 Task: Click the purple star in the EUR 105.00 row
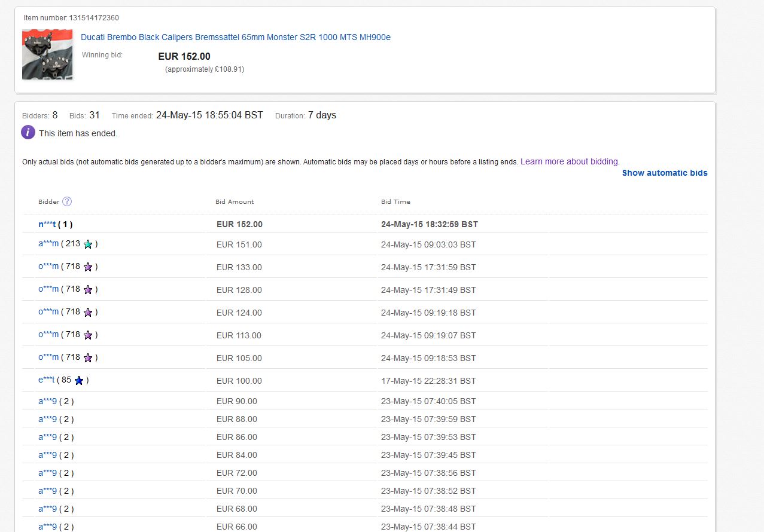pyautogui.click(x=88, y=357)
